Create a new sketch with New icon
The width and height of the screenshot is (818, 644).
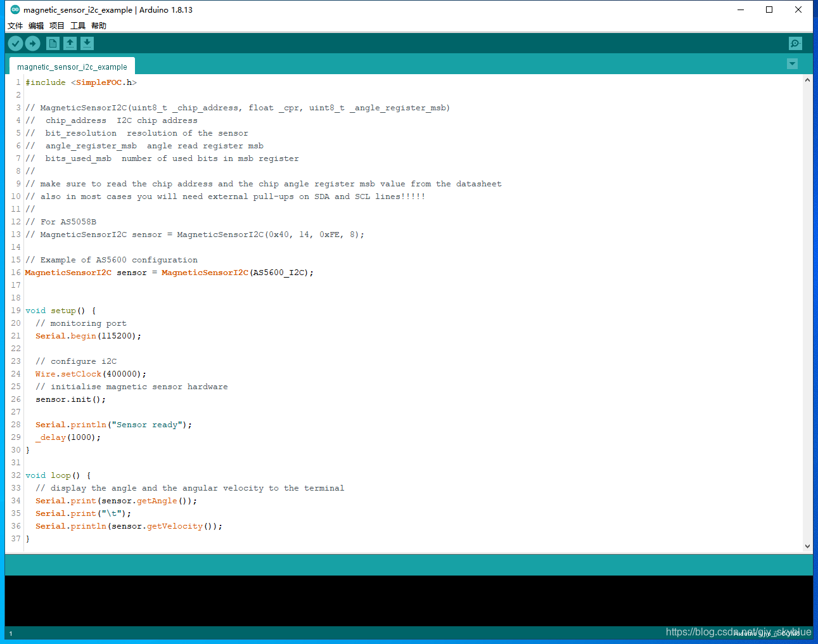click(x=53, y=43)
